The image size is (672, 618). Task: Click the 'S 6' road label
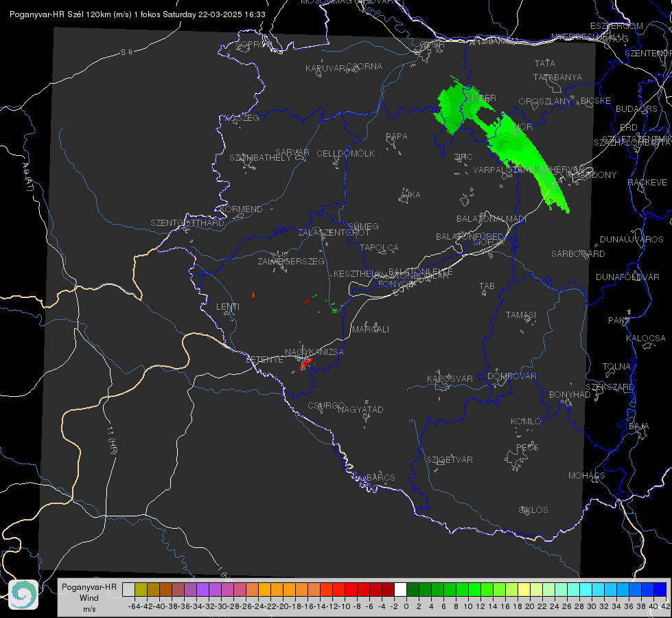pos(126,52)
